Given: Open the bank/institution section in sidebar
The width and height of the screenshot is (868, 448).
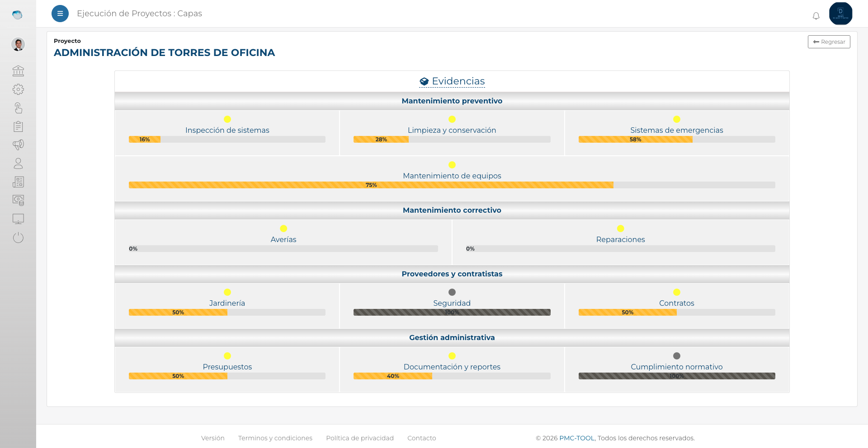Looking at the screenshot, I should (x=18, y=71).
